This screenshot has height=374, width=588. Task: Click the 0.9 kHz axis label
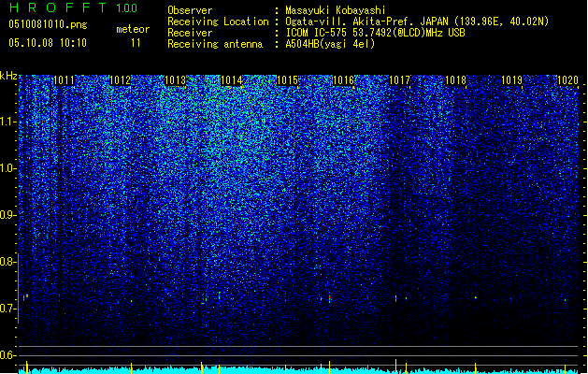[x=7, y=215]
